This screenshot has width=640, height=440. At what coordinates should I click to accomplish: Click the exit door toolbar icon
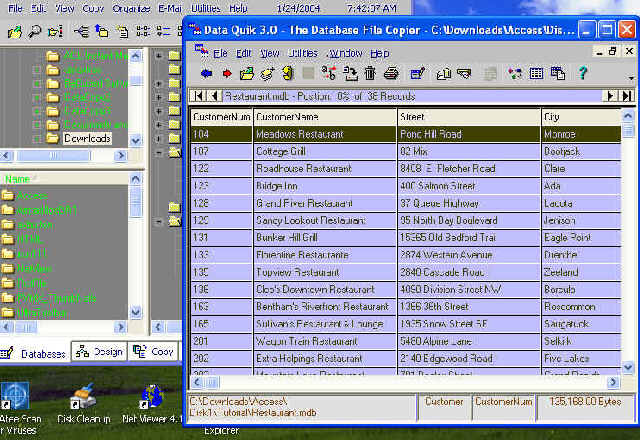tap(288, 73)
